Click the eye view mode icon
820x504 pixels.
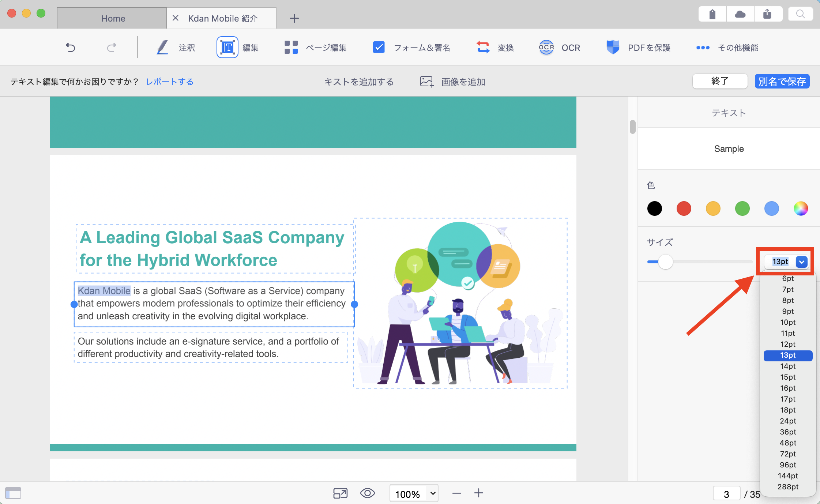pos(368,493)
